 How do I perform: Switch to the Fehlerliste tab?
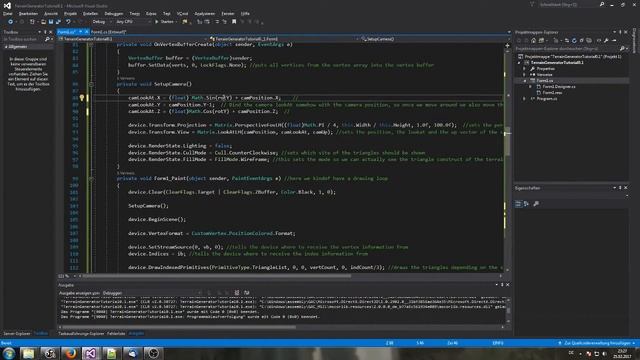pyautogui.click(x=116, y=334)
